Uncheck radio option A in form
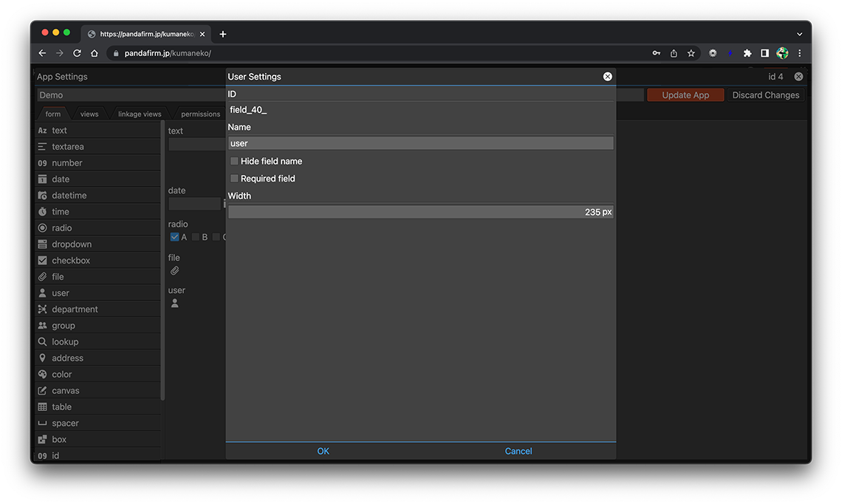The image size is (842, 504). (x=174, y=237)
